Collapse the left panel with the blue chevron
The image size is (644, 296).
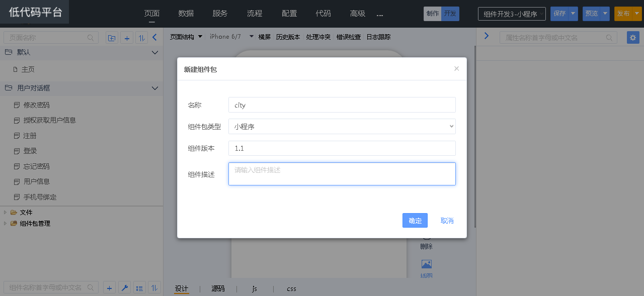(x=154, y=37)
